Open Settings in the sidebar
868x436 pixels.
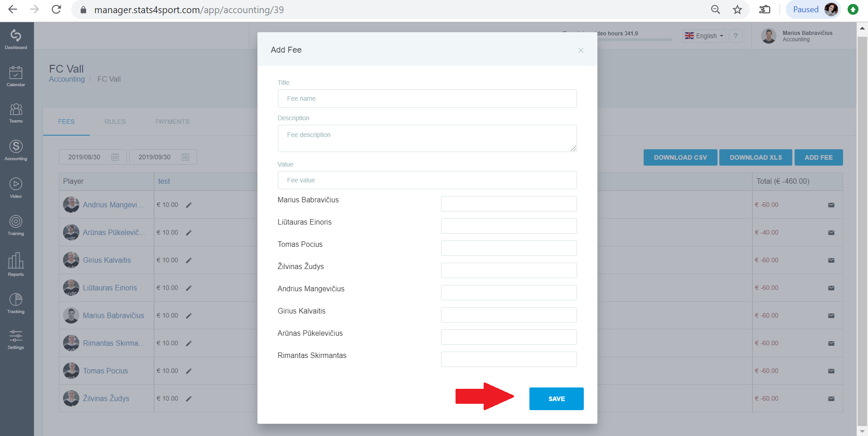tap(16, 339)
